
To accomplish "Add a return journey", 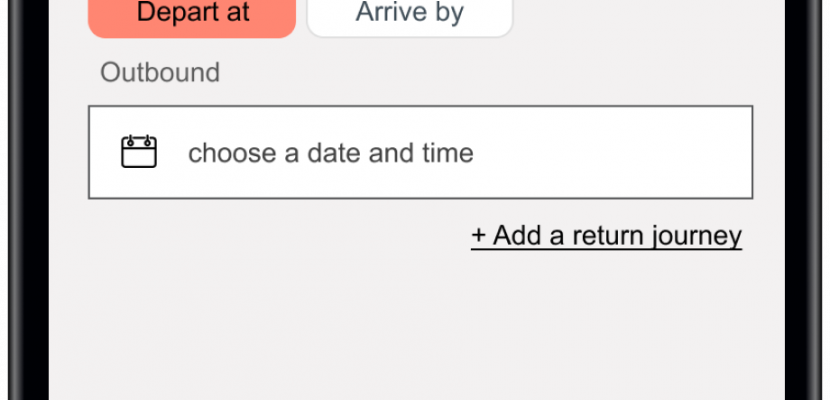I will point(607,235).
